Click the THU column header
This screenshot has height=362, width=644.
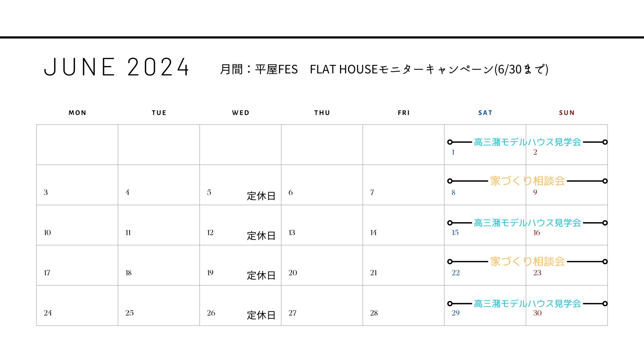322,113
